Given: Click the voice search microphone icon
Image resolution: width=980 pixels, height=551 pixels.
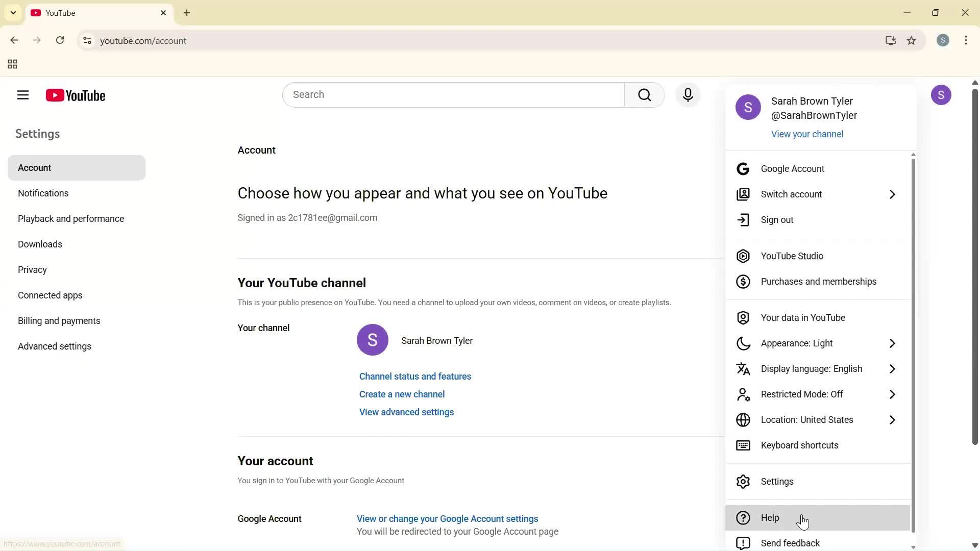Looking at the screenshot, I should click(688, 94).
